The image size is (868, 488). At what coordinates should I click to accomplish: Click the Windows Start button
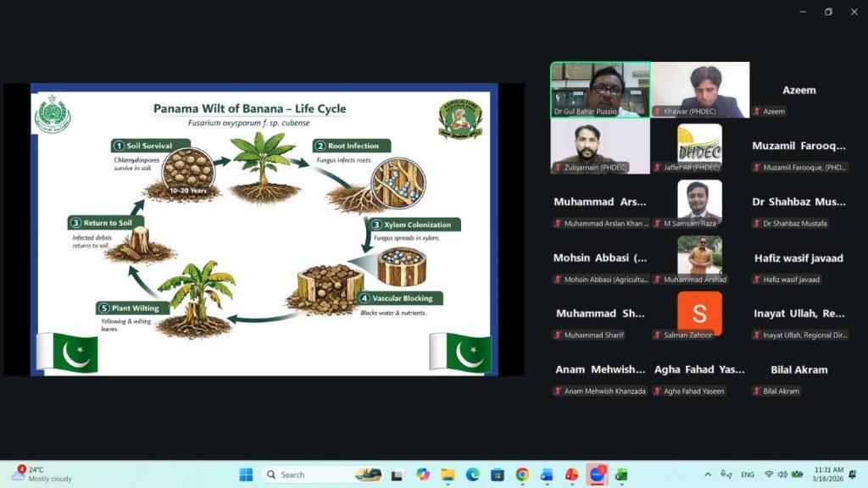246,474
